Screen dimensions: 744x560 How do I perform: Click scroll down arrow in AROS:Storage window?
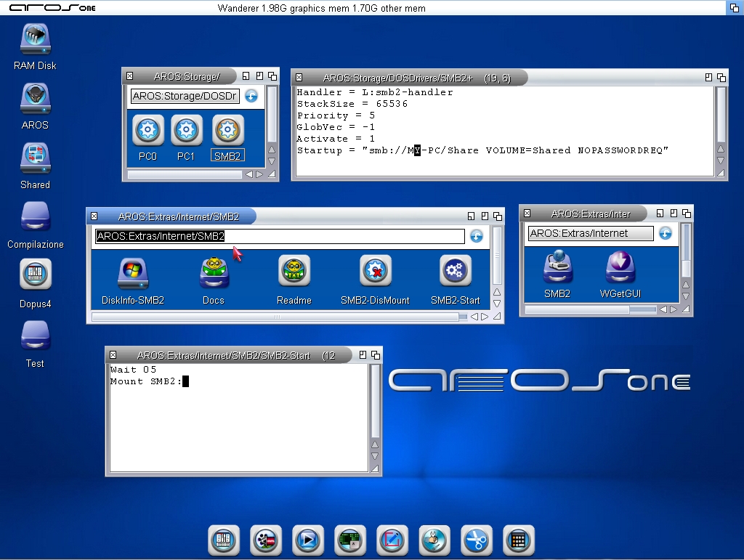point(272,161)
